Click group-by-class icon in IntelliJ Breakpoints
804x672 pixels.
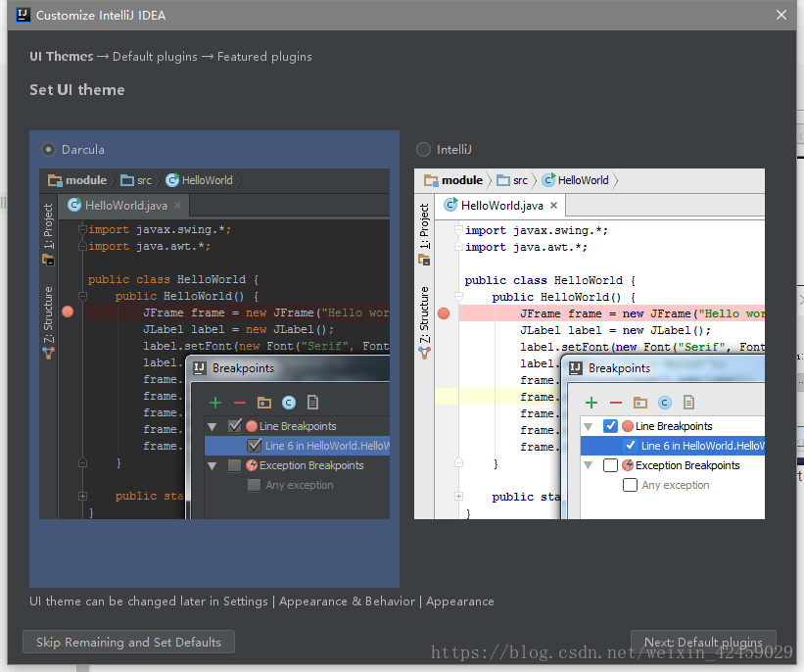click(x=665, y=403)
